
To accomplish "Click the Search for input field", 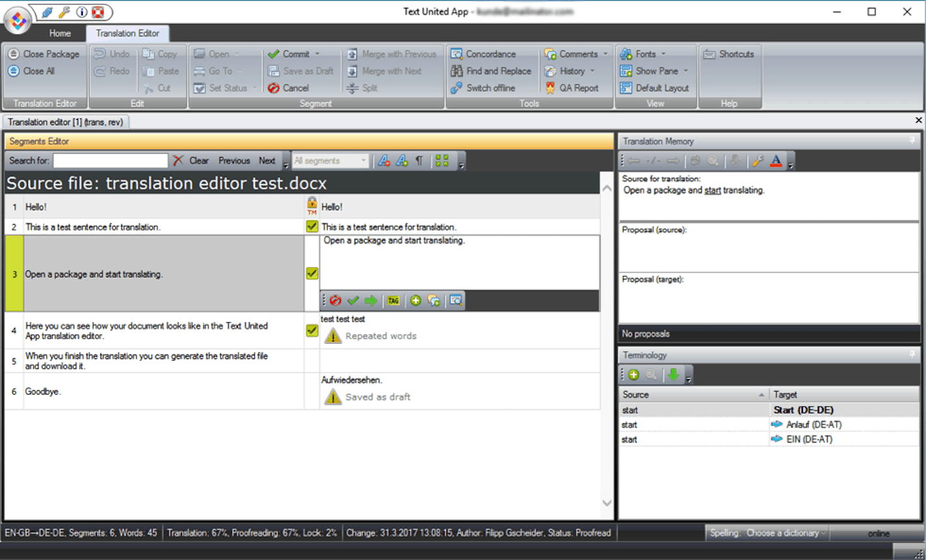I will click(x=110, y=160).
